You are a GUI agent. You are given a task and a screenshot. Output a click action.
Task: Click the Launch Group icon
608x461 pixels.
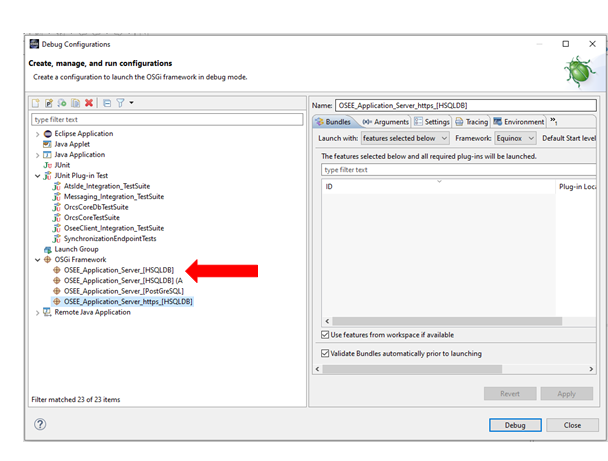(48, 249)
